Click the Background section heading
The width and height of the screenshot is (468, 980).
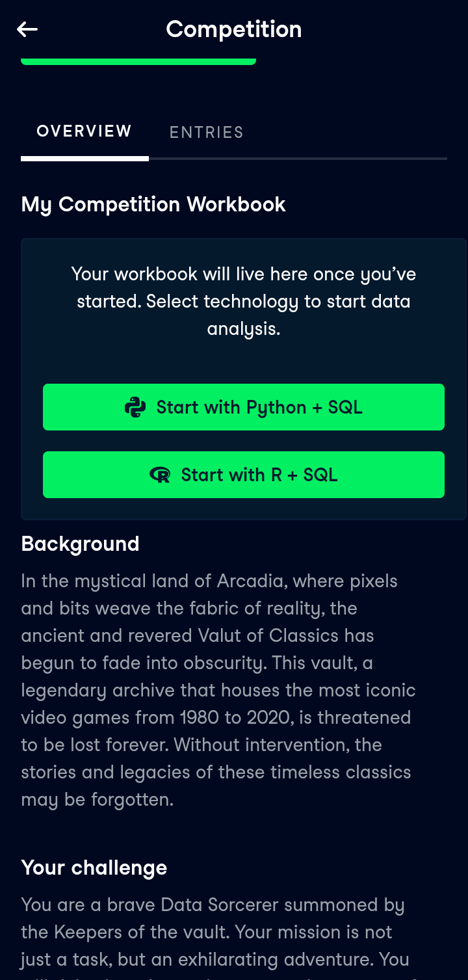tap(81, 544)
